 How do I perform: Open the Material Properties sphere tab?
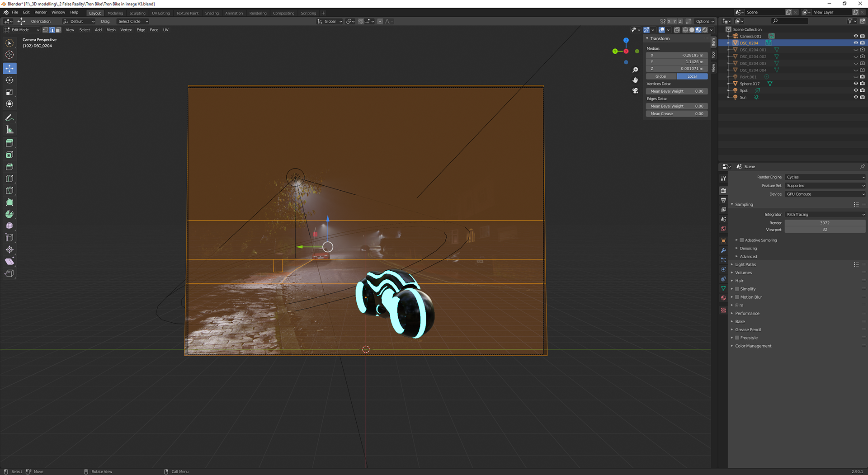point(723,298)
